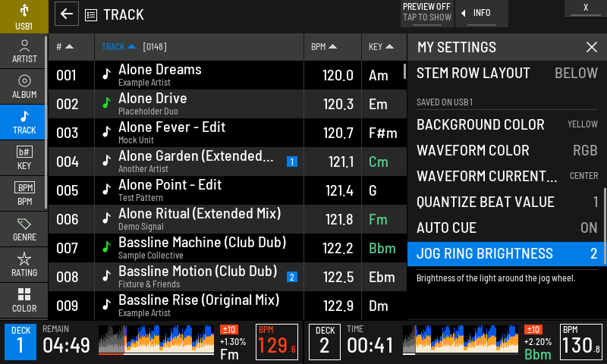Select DECK 1 button

pyautogui.click(x=20, y=342)
